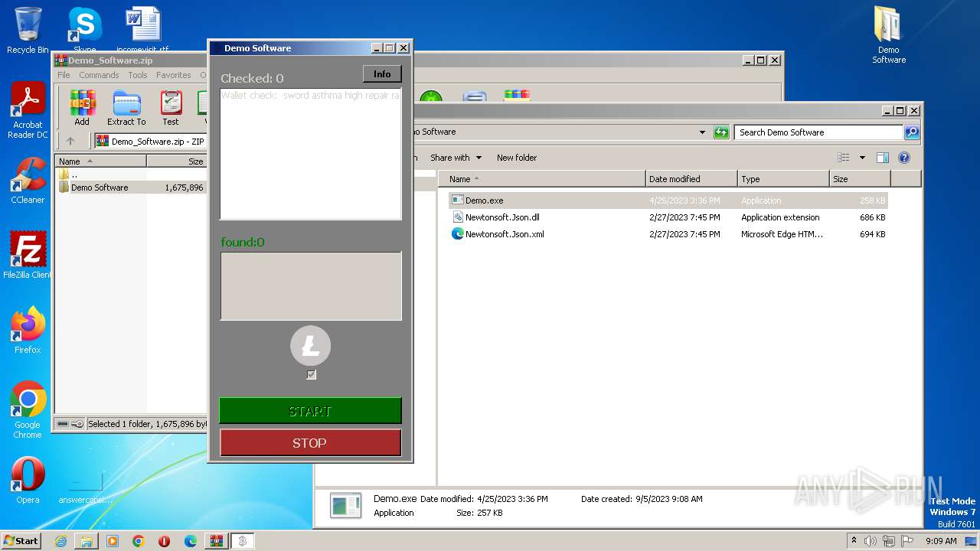The height and width of the screenshot is (551, 980).
Task: Click the Search Demo Software field
Action: coord(818,132)
